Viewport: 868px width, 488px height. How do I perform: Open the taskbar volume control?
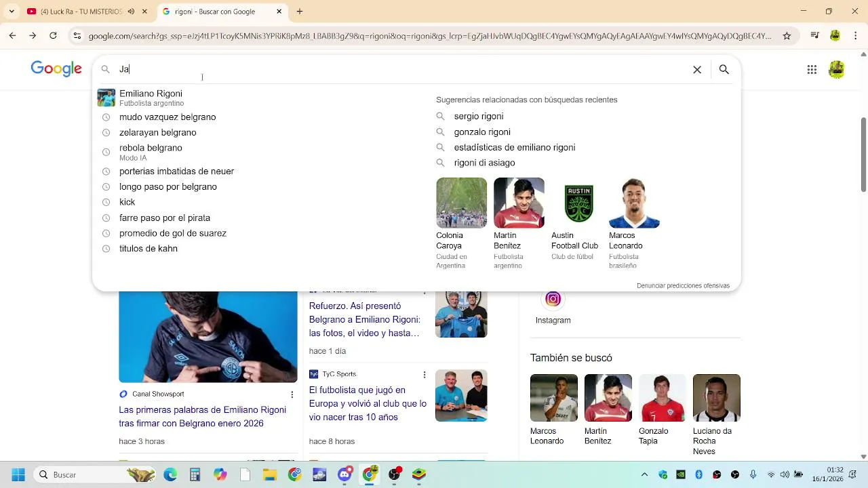tap(785, 474)
